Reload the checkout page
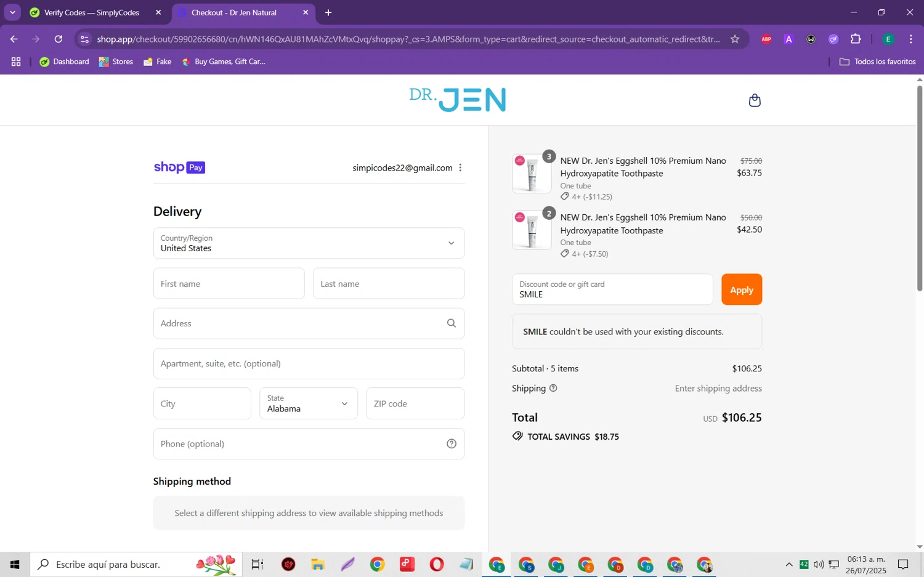Viewport: 924px width, 577px height. click(x=58, y=39)
